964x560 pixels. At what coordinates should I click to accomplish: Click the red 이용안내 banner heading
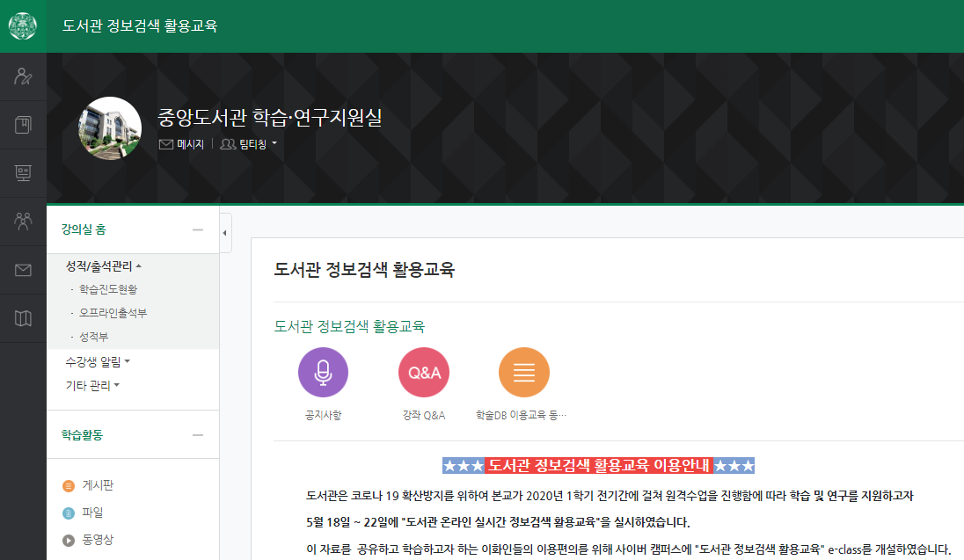click(x=598, y=465)
